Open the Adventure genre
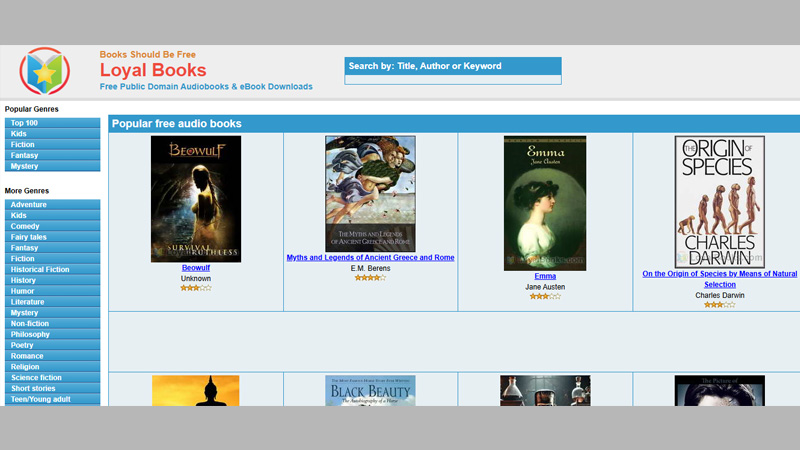800x450 pixels. pyautogui.click(x=53, y=205)
